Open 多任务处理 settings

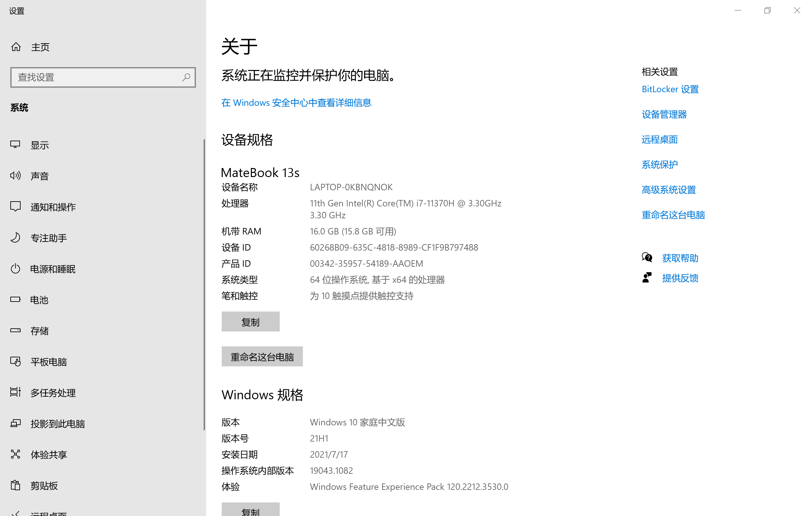coord(53,392)
